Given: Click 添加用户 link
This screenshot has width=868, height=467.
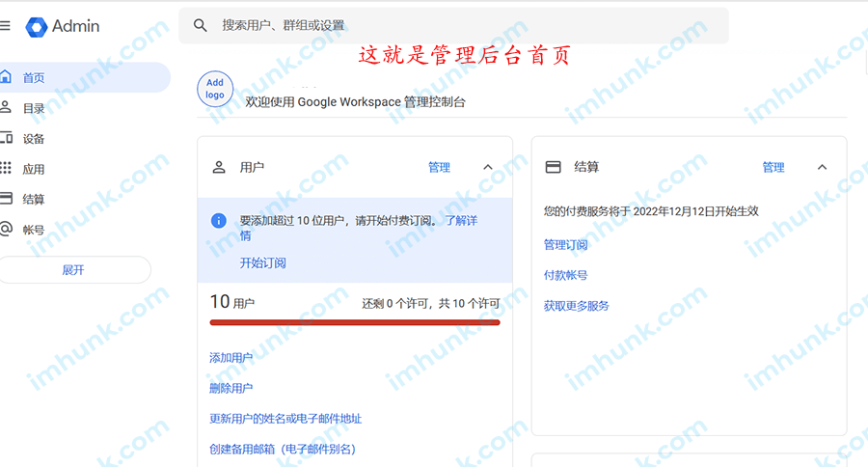Looking at the screenshot, I should click(x=231, y=358).
